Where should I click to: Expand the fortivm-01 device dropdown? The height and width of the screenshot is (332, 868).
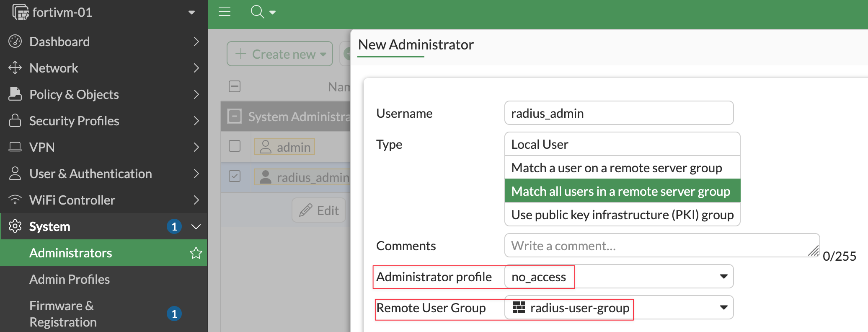point(191,13)
